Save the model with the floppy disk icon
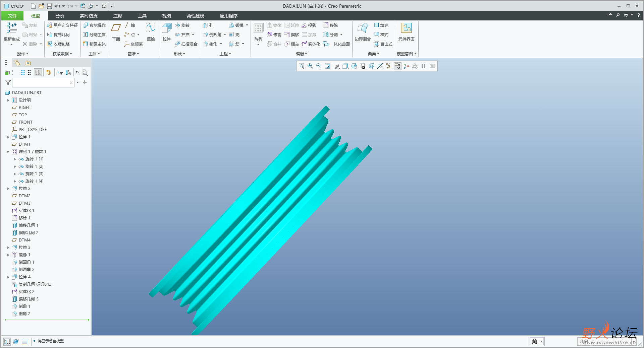This screenshot has height=348, width=644. [x=49, y=6]
